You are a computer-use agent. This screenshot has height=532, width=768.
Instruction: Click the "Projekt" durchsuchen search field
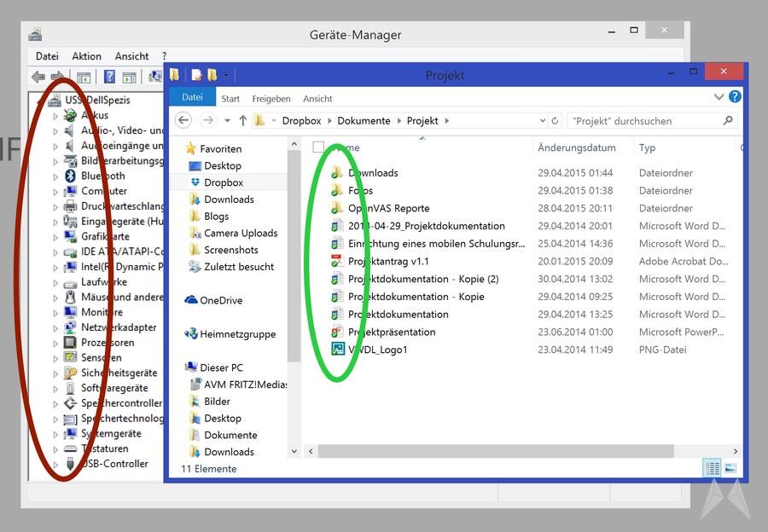pyautogui.click(x=644, y=121)
